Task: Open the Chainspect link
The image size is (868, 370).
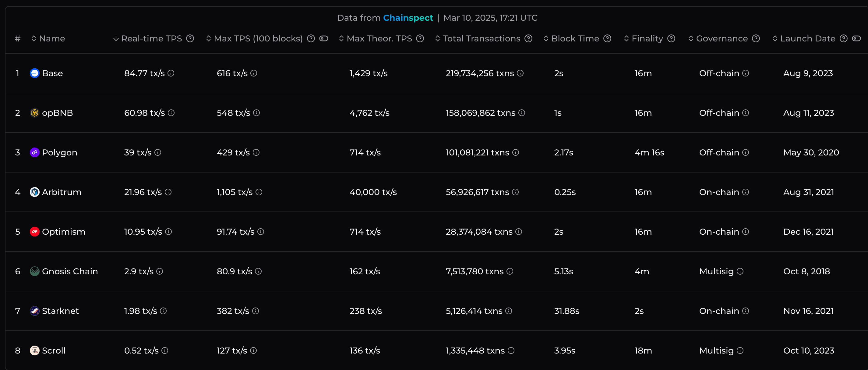Action: 408,18
